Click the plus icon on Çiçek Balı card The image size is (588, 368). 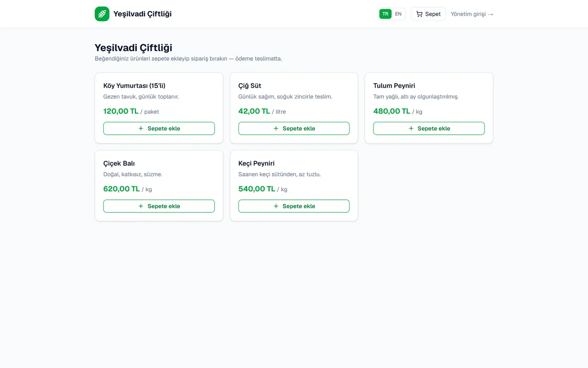[x=141, y=206]
